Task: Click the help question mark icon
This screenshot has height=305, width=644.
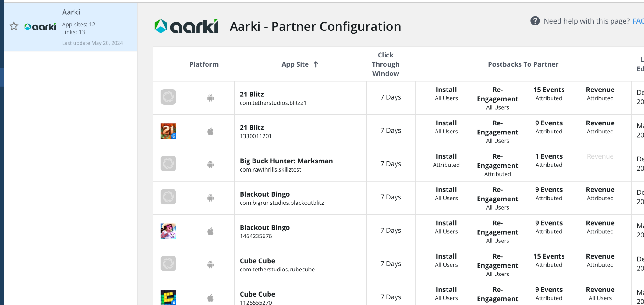Action: [535, 21]
